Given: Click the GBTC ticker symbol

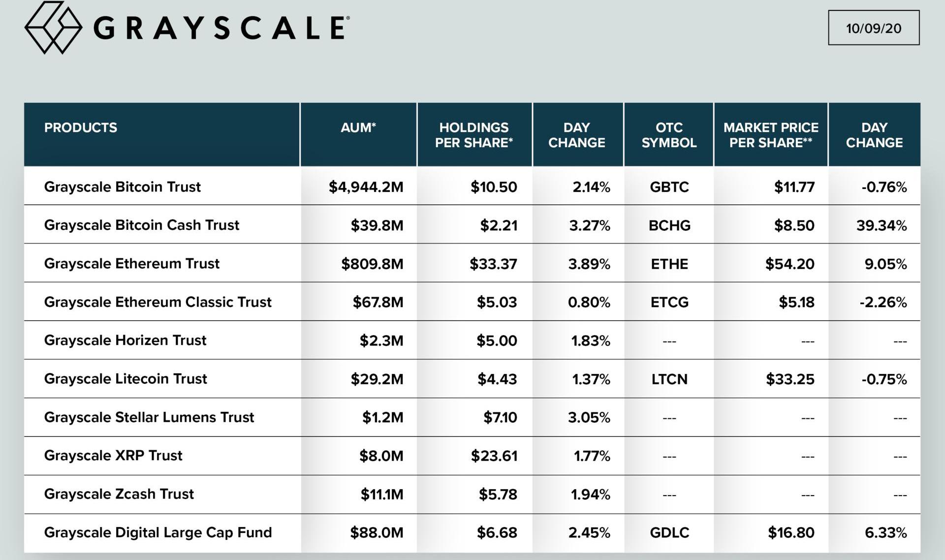Looking at the screenshot, I should click(x=669, y=187).
